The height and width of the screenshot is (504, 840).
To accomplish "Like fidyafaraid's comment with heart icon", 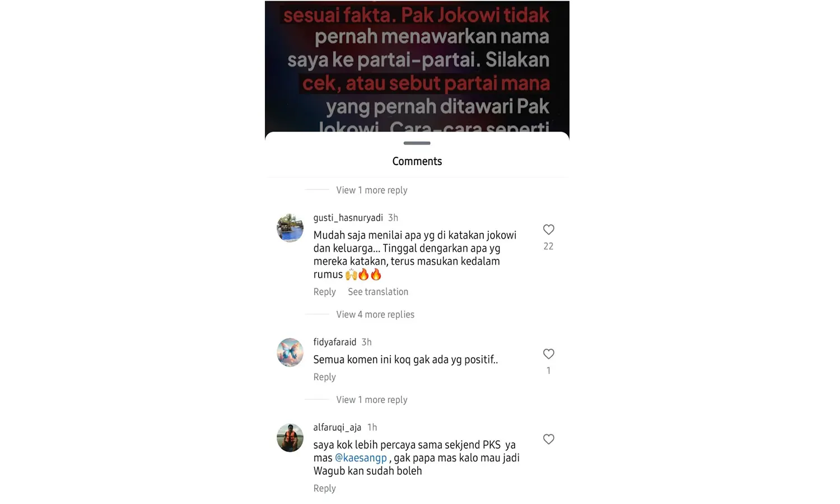I will 548,354.
